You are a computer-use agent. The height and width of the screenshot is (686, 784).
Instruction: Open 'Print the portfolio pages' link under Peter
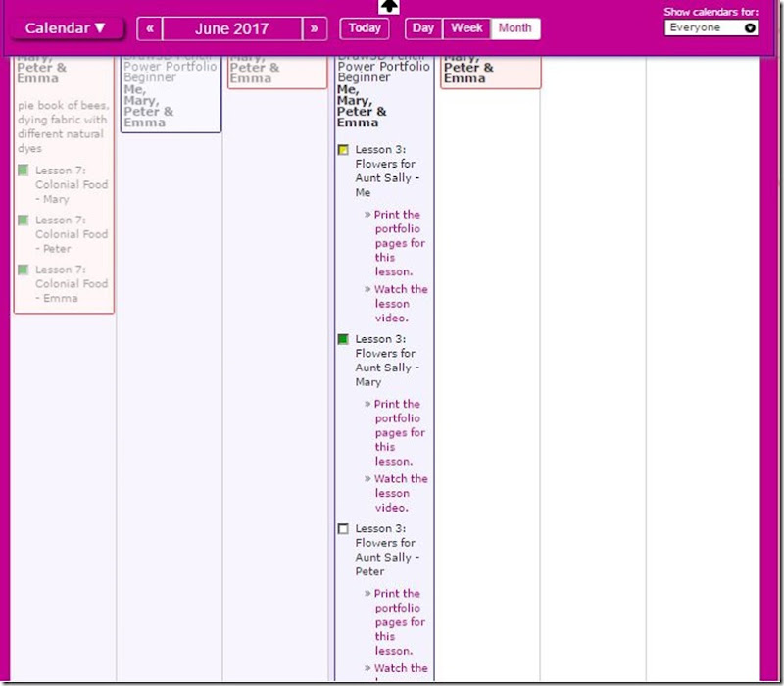click(399, 622)
